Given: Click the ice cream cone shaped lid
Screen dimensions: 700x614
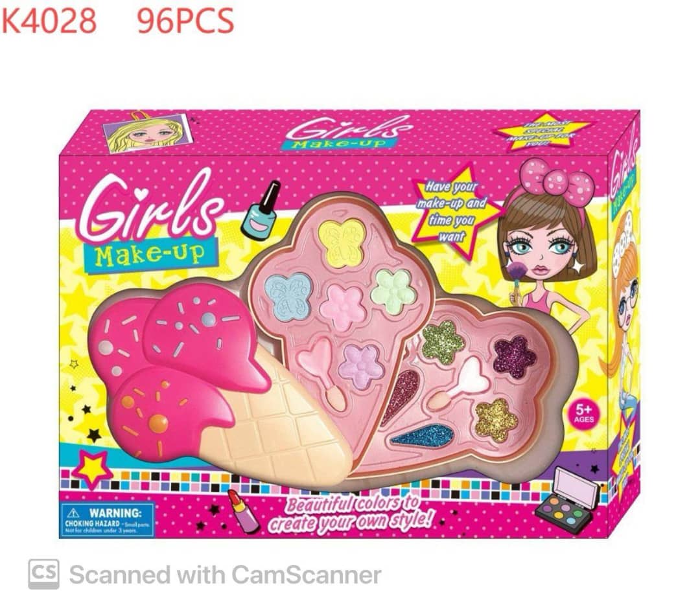Looking at the screenshot, I should 220,385.
